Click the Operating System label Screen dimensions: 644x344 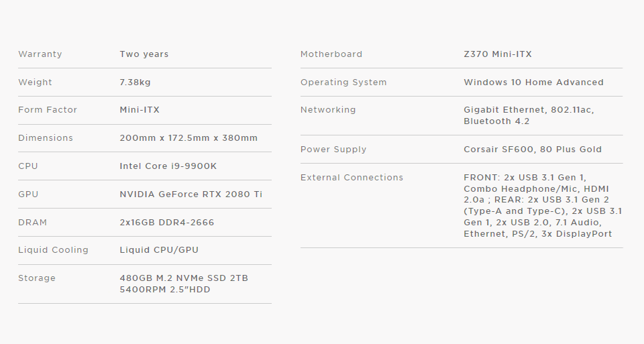coord(343,82)
